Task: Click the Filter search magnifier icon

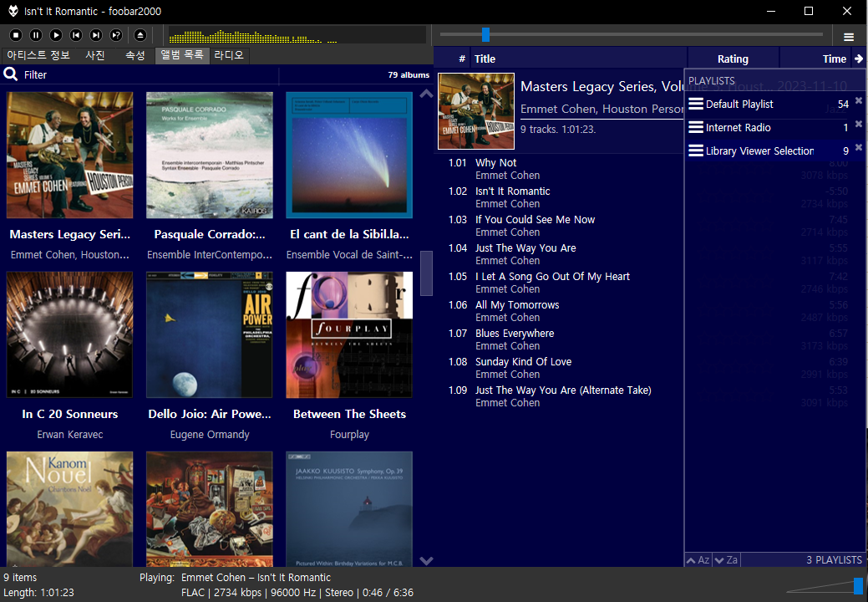Action: click(11, 74)
